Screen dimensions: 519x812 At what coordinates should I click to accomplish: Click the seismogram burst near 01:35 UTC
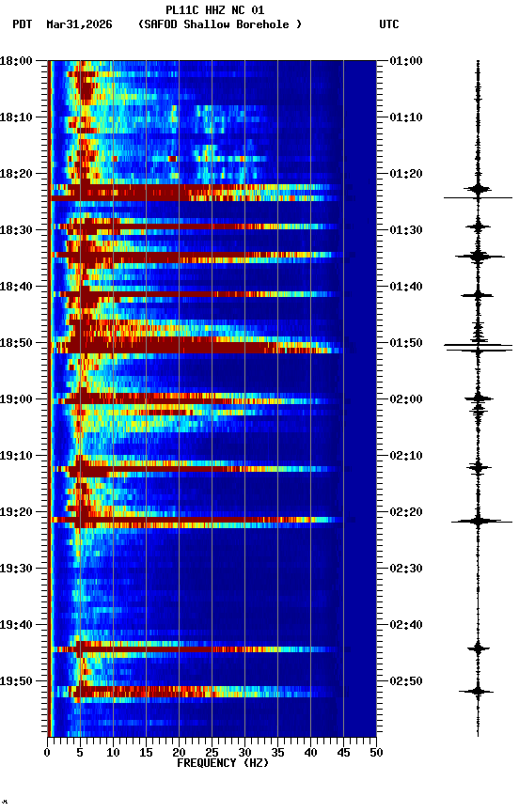[x=480, y=257]
